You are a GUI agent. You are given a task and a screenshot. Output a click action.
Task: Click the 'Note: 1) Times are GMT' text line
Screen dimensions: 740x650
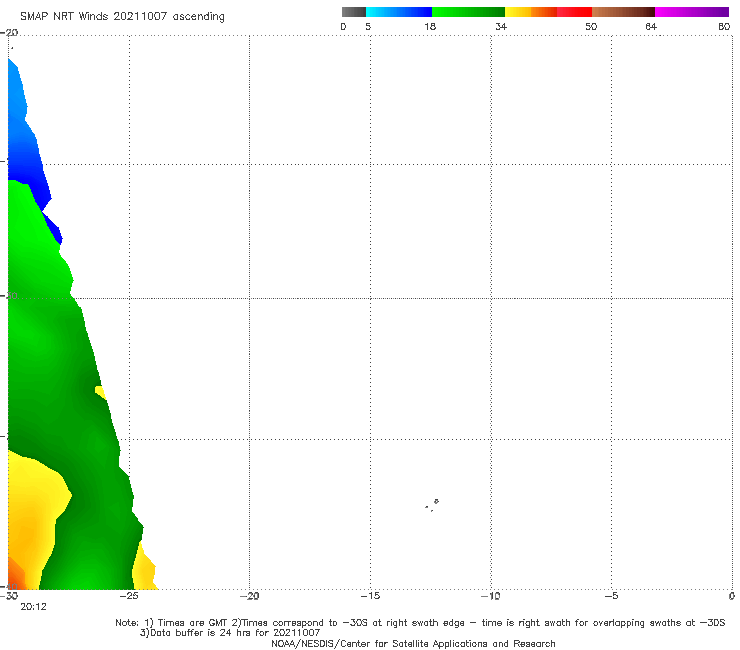[x=420, y=623]
